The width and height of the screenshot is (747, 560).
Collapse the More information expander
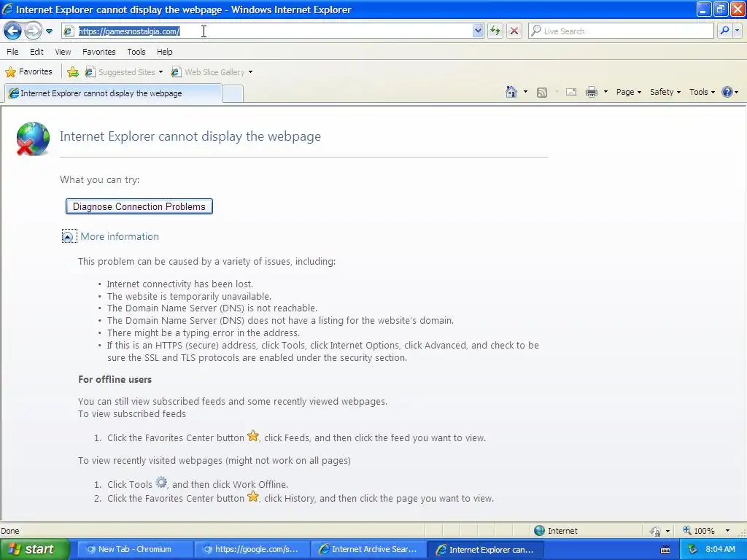[x=68, y=237]
